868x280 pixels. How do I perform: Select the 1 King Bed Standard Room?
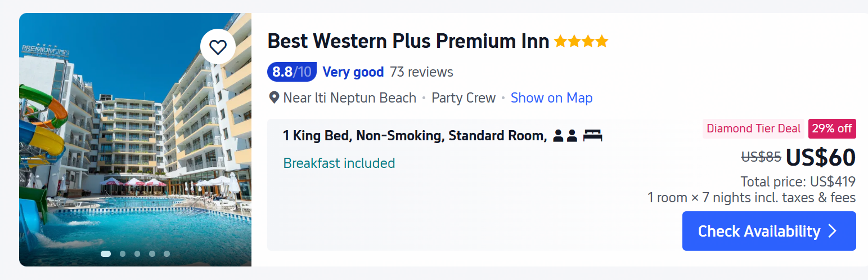point(415,136)
